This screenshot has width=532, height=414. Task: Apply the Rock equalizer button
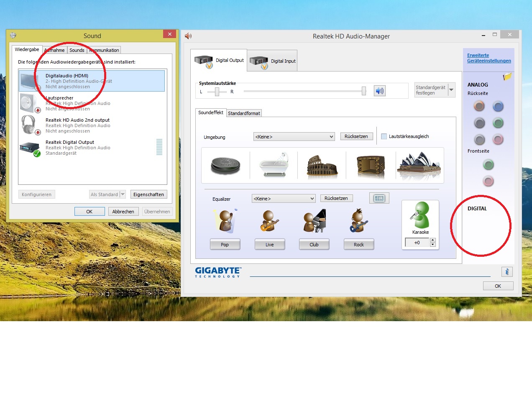[x=359, y=245]
